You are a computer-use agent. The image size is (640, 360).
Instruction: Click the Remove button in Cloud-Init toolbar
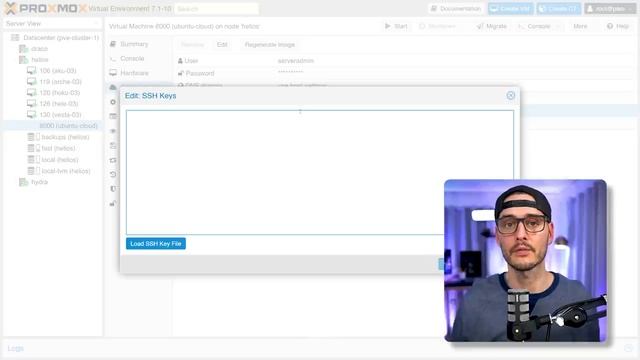click(x=192, y=44)
